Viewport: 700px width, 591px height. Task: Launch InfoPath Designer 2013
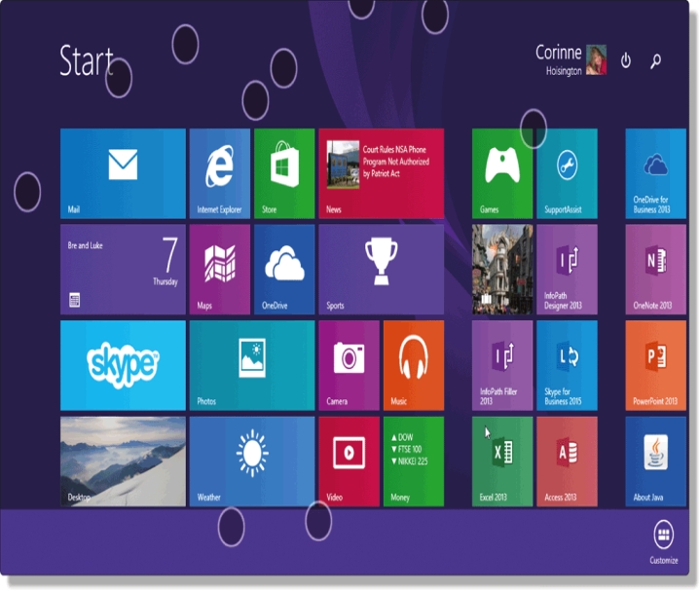coord(567,270)
